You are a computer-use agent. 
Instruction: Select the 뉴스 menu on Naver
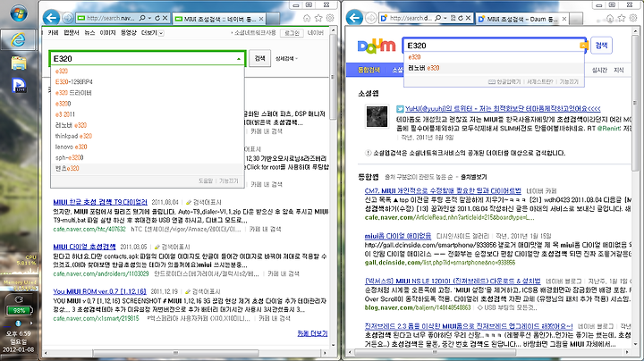(x=89, y=33)
